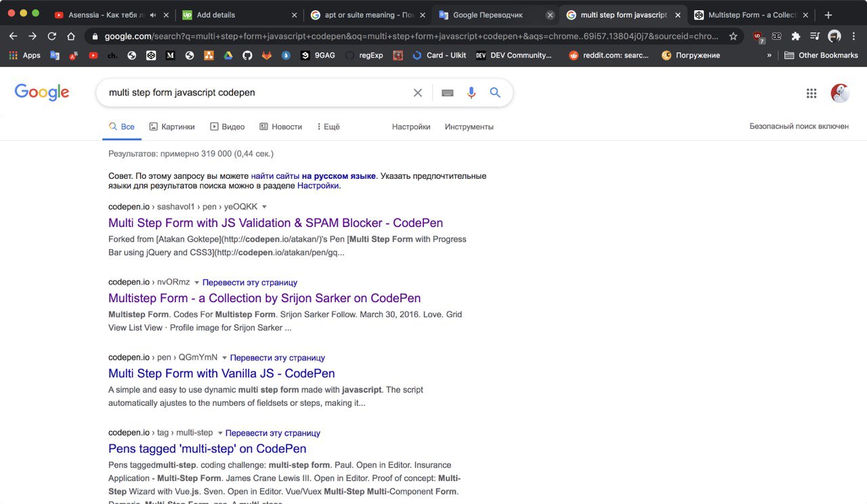Select the Новости news filter

[x=280, y=127]
